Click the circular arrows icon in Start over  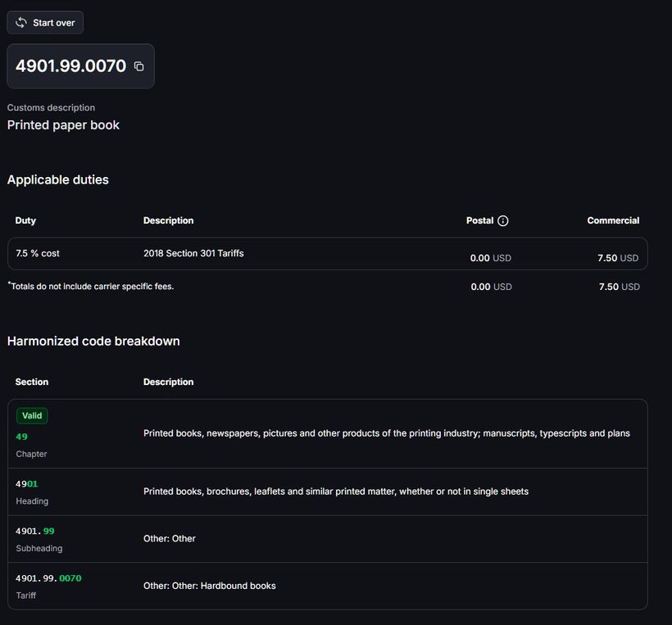coord(21,23)
